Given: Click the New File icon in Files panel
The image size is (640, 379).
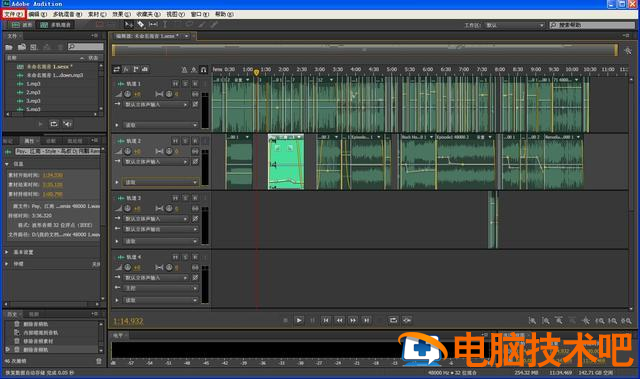Looking at the screenshot, I should pos(34,47).
